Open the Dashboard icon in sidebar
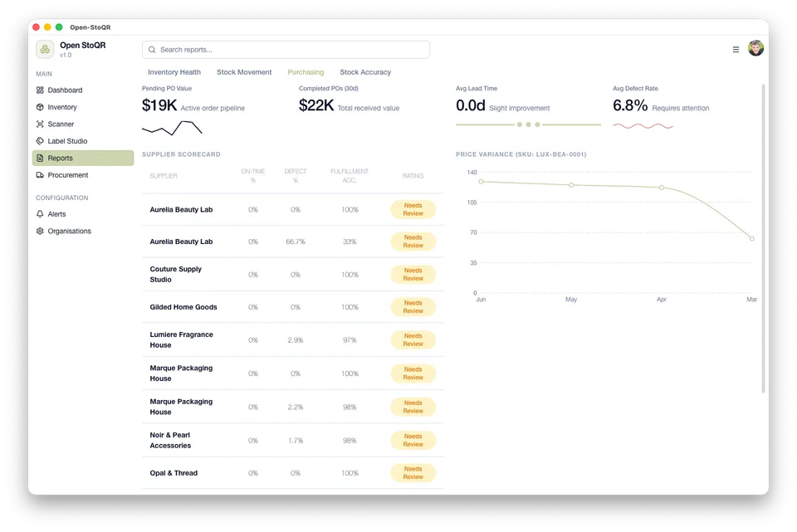Viewport: 797px width, 532px height. (40, 90)
